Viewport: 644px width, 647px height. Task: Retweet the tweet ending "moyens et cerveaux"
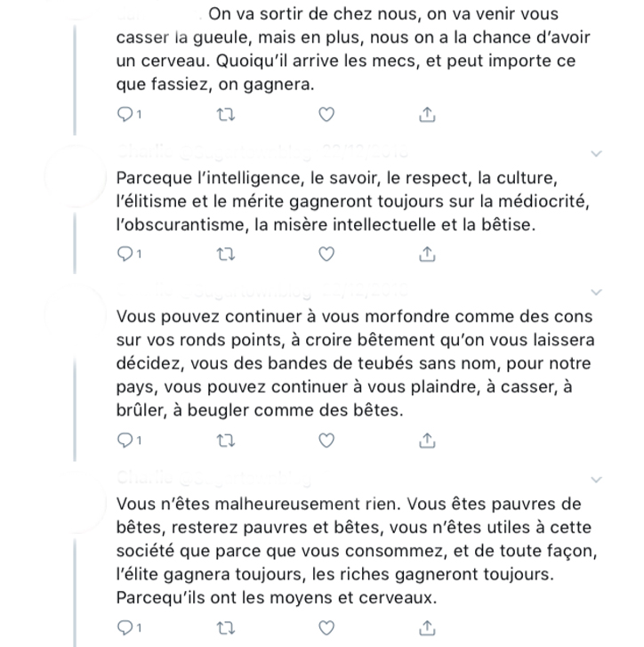click(x=227, y=627)
